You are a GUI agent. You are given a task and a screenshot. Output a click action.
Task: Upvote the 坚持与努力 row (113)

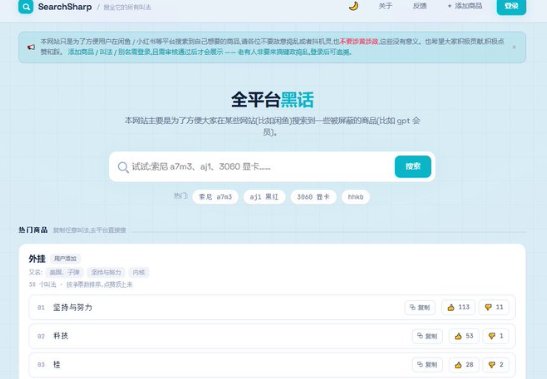coord(458,307)
